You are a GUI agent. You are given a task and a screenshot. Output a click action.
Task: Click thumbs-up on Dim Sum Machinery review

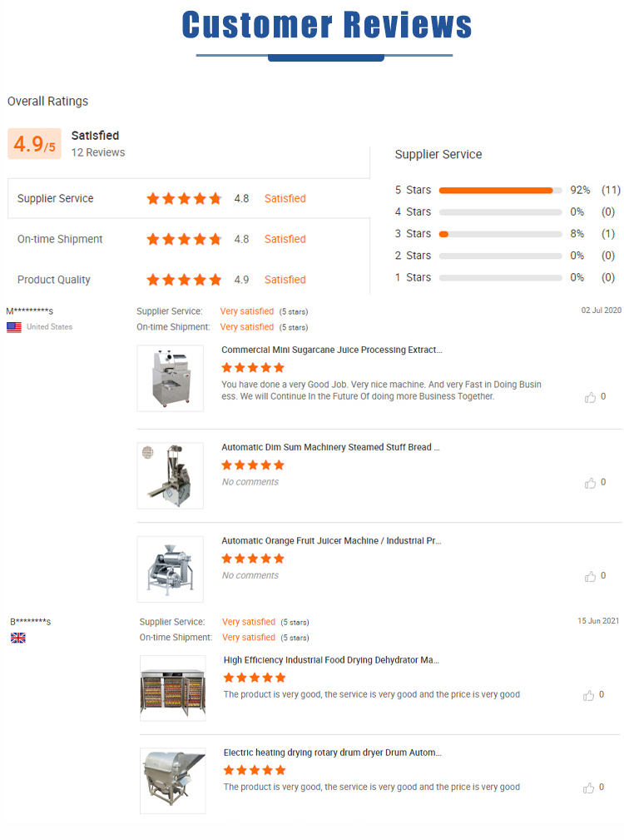[x=590, y=483]
